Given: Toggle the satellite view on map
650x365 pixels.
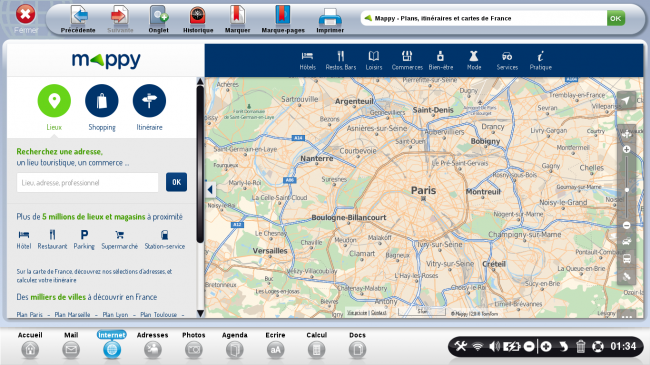Looking at the screenshot, I should tap(626, 277).
